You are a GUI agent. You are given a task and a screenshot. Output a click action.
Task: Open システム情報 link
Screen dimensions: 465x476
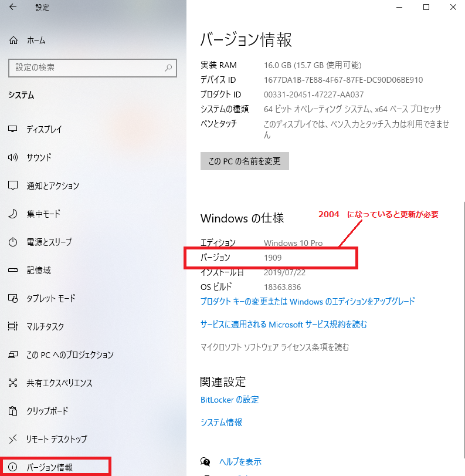(x=222, y=422)
